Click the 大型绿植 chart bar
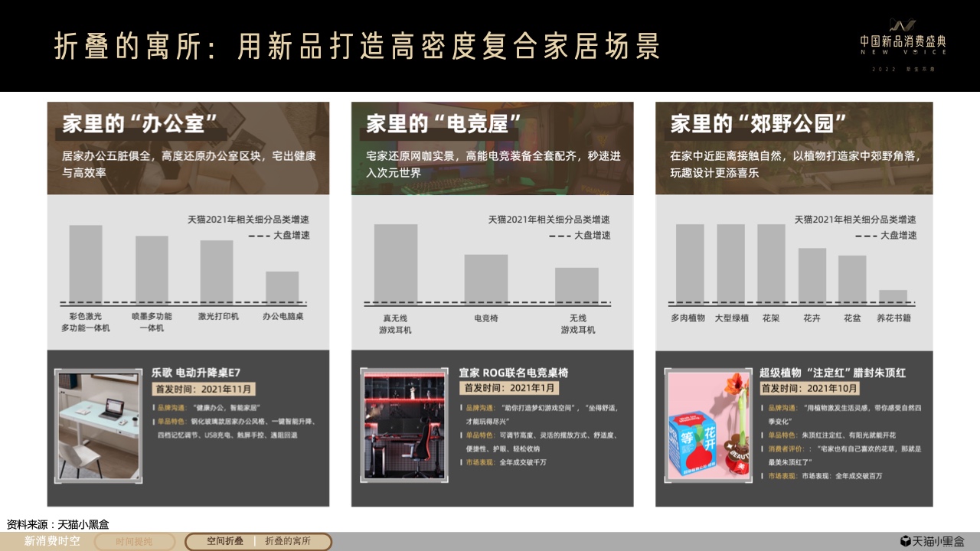The image size is (980, 551). click(x=730, y=263)
